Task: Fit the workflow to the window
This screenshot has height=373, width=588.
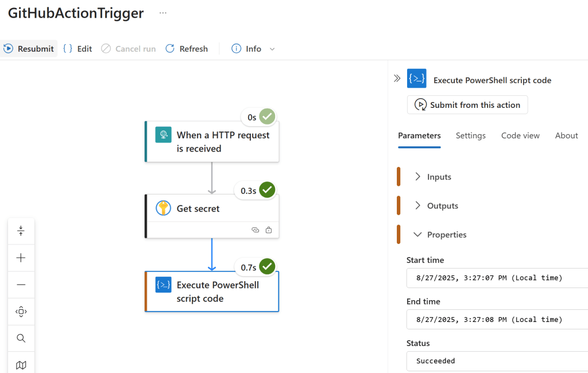Action: pyautogui.click(x=21, y=231)
